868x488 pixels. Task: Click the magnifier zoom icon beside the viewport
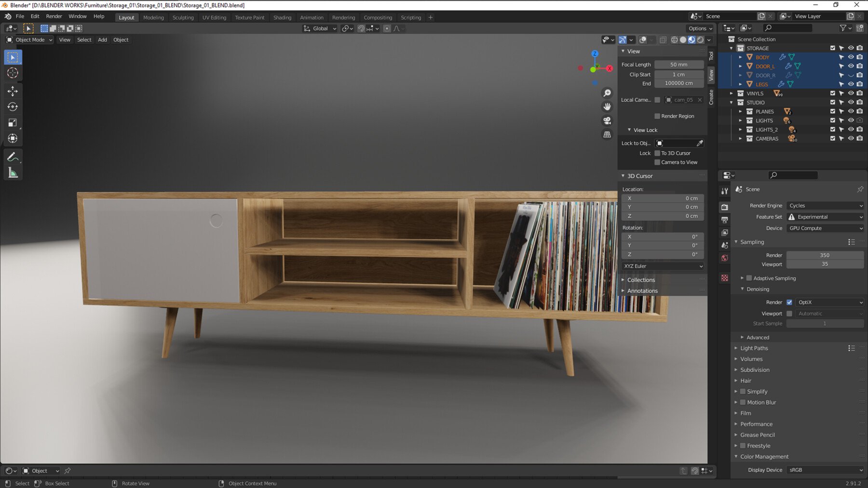click(607, 93)
